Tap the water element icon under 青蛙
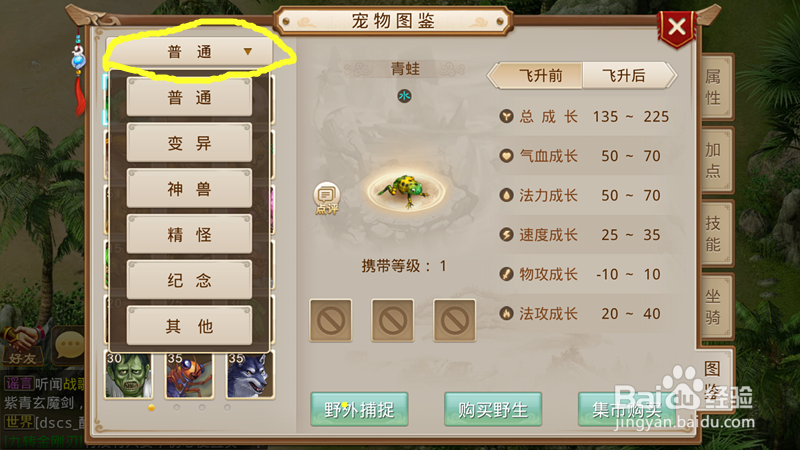800x450 pixels. click(x=405, y=96)
